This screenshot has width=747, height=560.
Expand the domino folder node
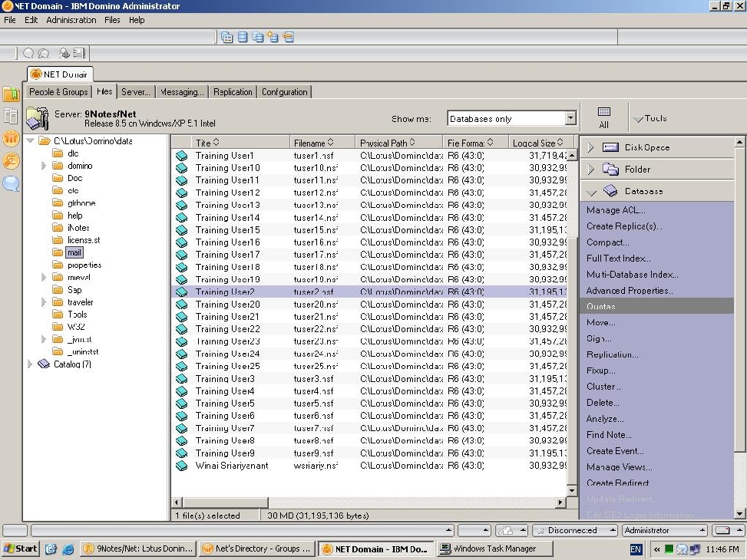[x=43, y=166]
